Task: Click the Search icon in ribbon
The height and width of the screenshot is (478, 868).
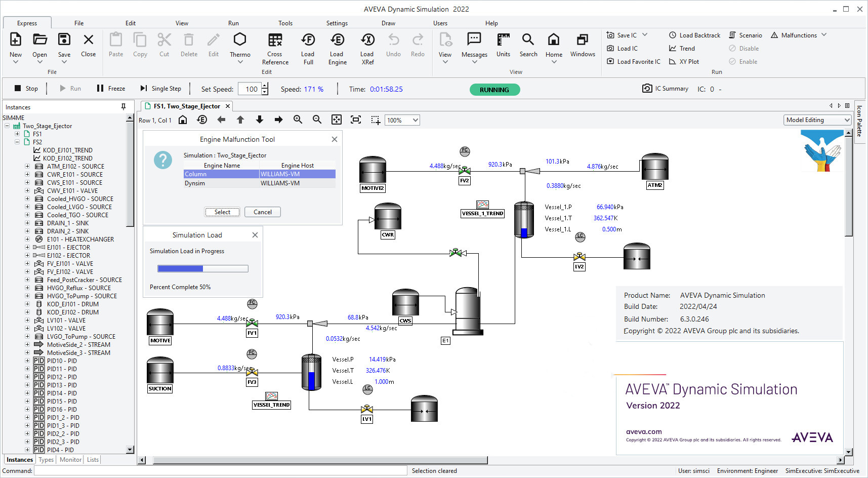Action: point(528,39)
